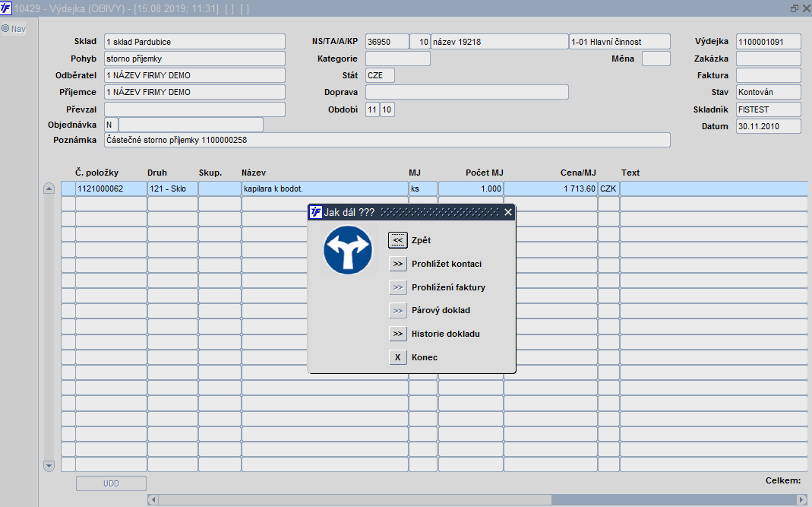Click the application logo in title bar
This screenshot has width=812, height=507.
click(5, 8)
